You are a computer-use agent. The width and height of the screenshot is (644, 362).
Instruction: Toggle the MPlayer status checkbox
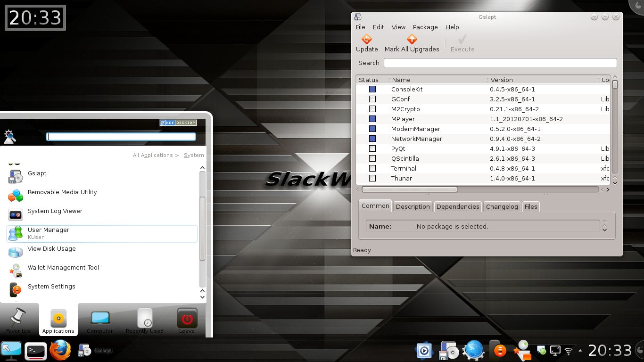click(372, 119)
